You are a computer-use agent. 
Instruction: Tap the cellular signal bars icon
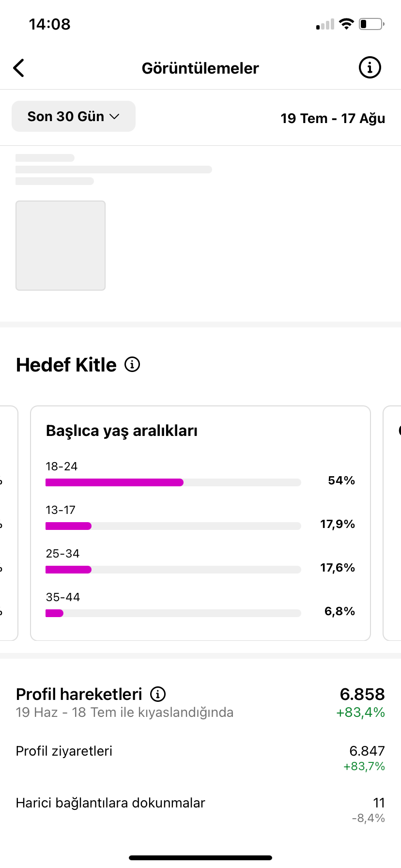(x=325, y=25)
